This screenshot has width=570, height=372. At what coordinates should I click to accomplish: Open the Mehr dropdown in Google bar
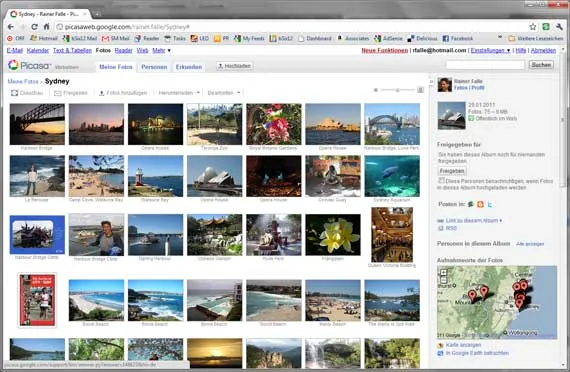click(161, 50)
